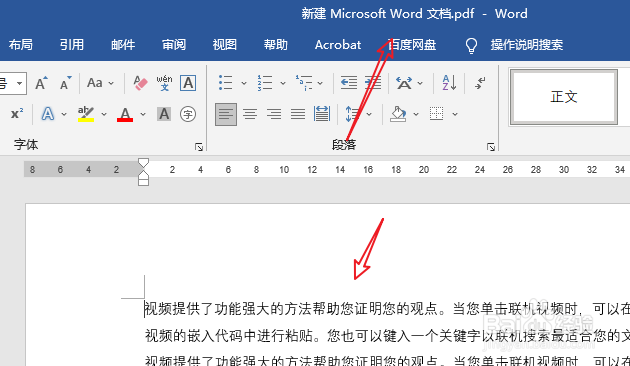Switch to the Acrobat tab

click(x=338, y=45)
